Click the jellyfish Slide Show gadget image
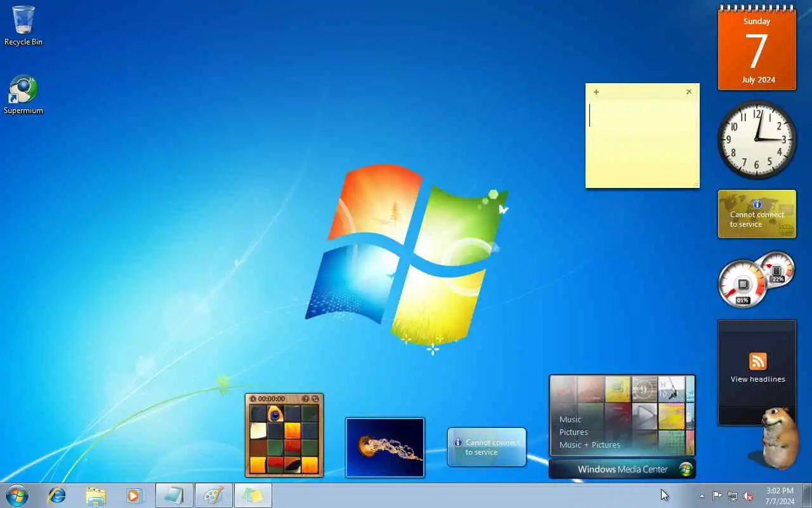Image resolution: width=812 pixels, height=508 pixels. point(385,447)
